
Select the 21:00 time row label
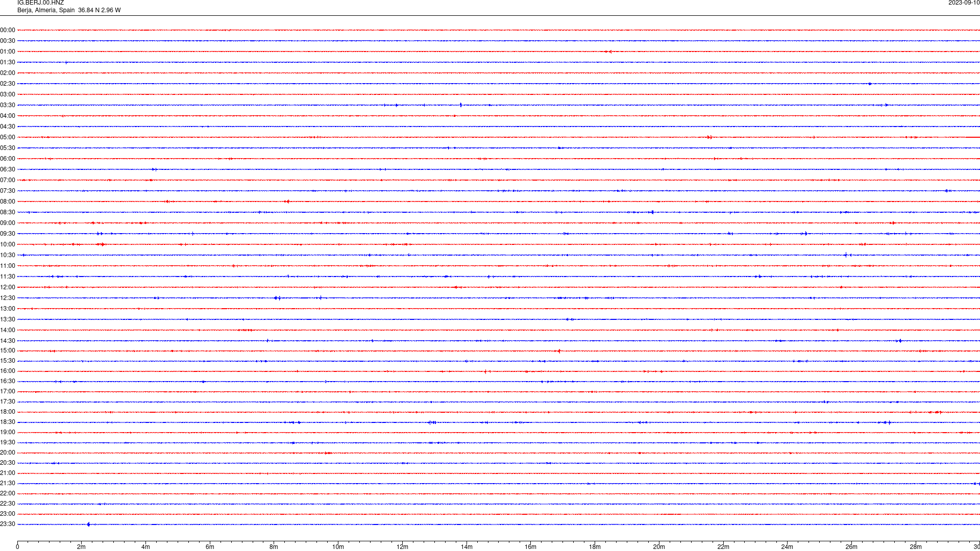[8, 473]
